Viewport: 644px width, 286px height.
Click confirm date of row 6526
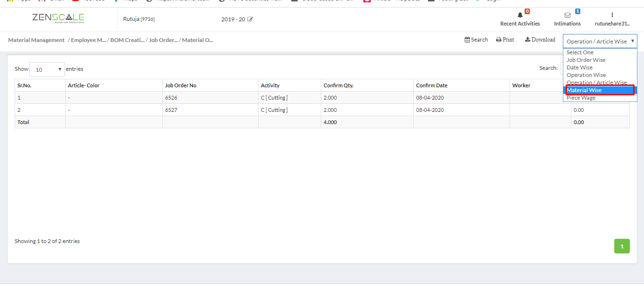pyautogui.click(x=430, y=98)
